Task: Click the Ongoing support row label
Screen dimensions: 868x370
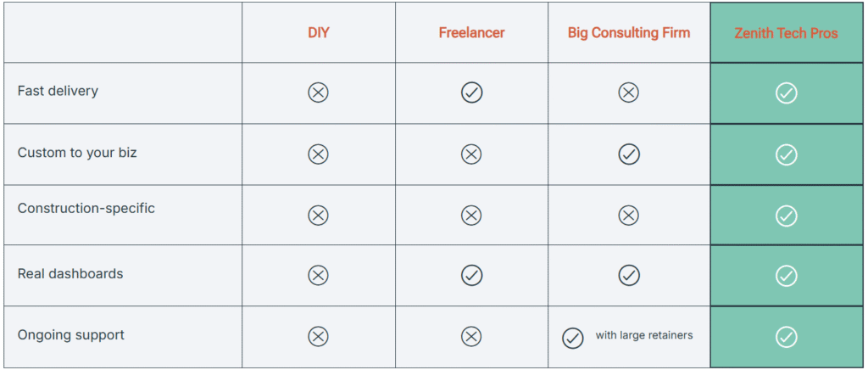Action: pos(71,335)
